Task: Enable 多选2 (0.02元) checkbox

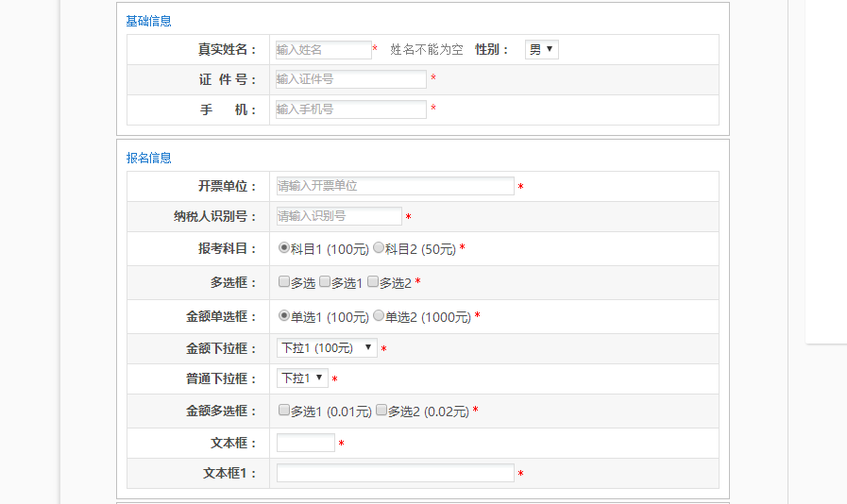Action: [x=381, y=411]
